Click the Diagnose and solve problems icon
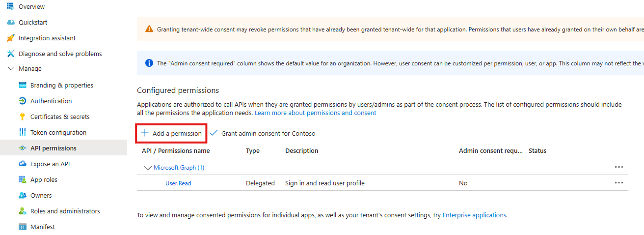The image size is (644, 235). coord(10,54)
